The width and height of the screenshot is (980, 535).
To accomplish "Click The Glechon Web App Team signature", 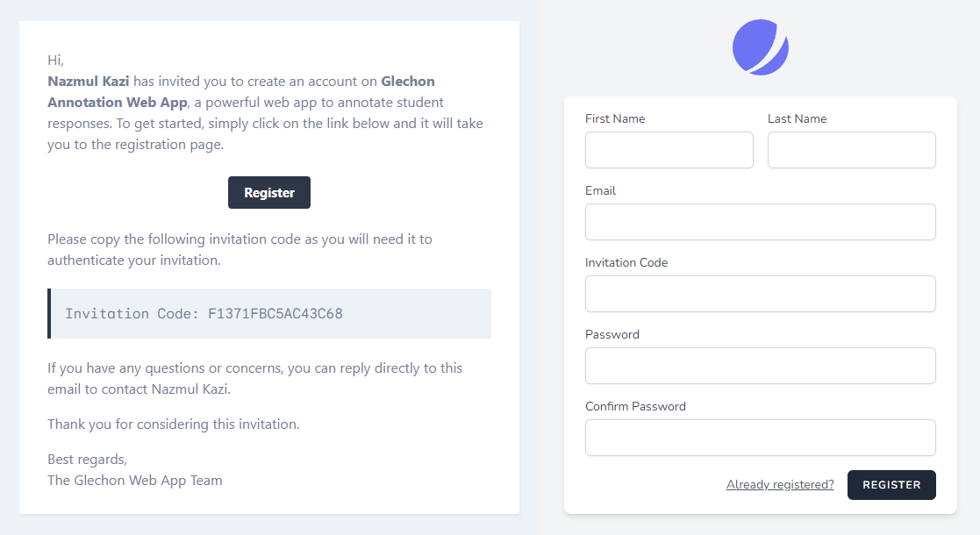I will [x=135, y=481].
